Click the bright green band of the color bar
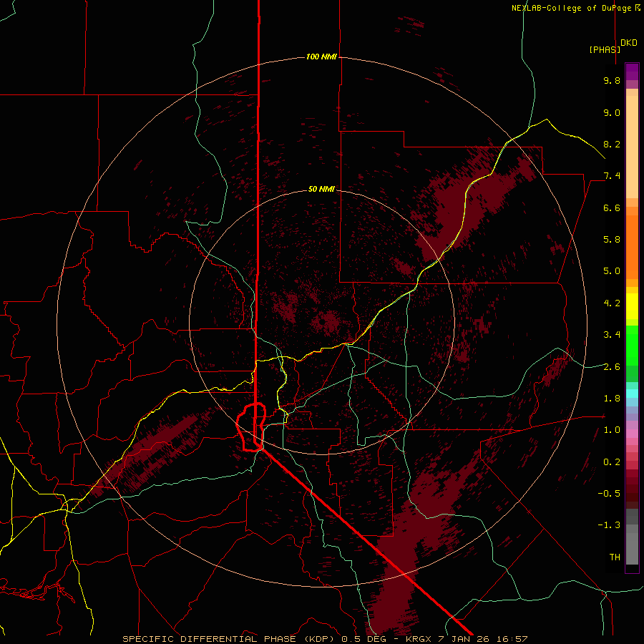Image resolution: width=644 pixels, height=644 pixels. [x=632, y=344]
